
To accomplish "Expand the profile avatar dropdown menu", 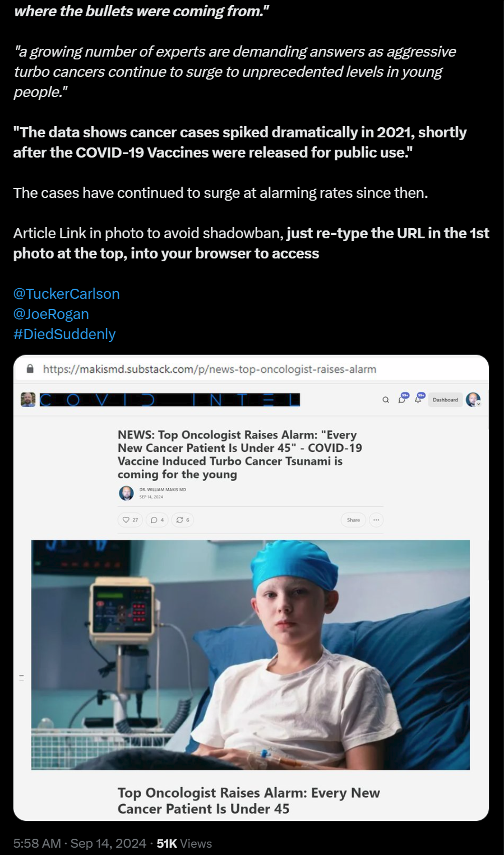I will click(x=473, y=400).
